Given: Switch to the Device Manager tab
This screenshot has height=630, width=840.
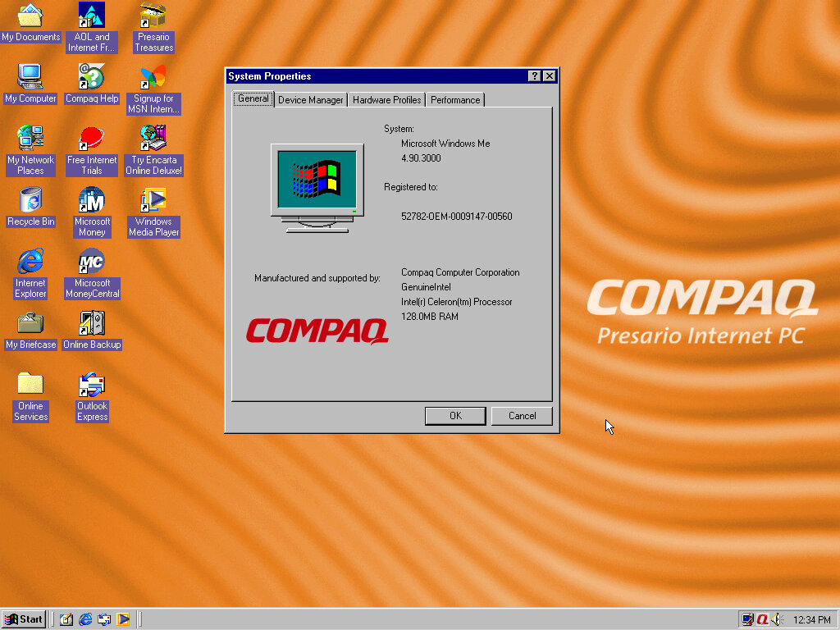Looking at the screenshot, I should (x=312, y=99).
